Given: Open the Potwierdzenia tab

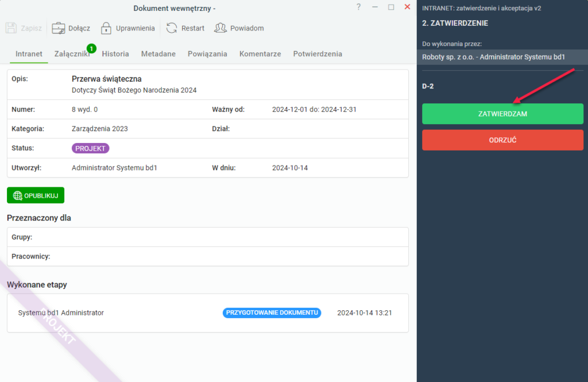Looking at the screenshot, I should click(318, 53).
